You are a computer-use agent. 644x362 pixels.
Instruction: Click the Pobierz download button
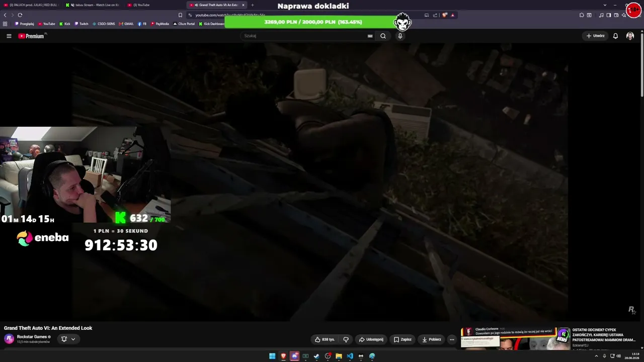(432, 339)
